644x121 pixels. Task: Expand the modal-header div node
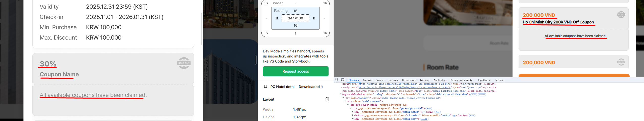[353, 112]
